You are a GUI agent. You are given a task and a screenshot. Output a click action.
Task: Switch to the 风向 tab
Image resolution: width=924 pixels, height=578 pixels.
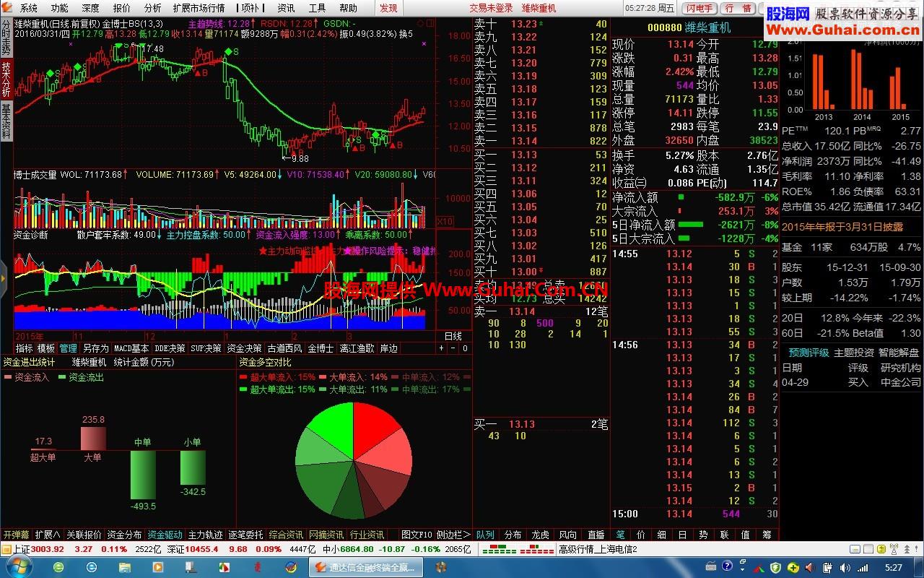567,535
